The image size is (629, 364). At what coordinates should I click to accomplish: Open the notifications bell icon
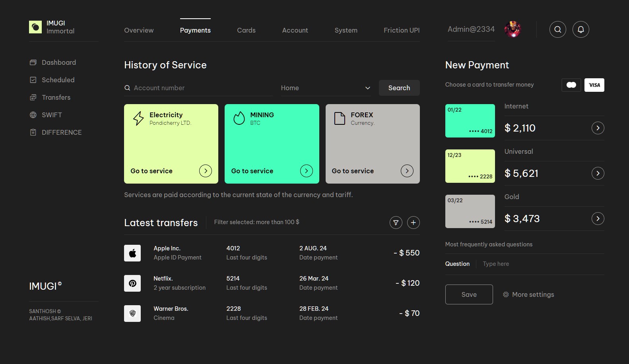(x=581, y=29)
